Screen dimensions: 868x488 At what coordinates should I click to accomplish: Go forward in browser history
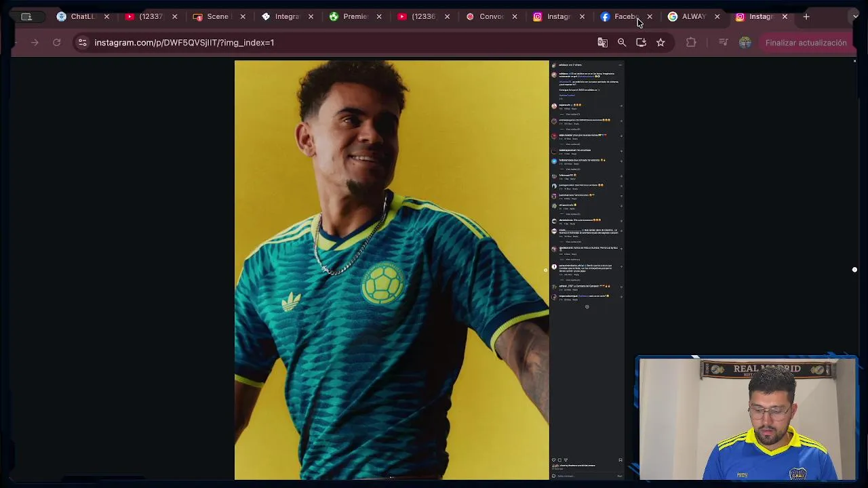click(x=35, y=43)
